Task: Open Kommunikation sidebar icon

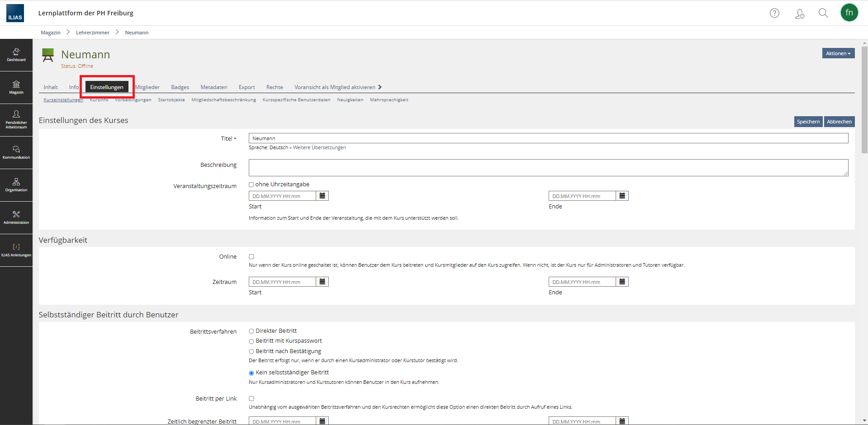Action: pyautogui.click(x=16, y=152)
